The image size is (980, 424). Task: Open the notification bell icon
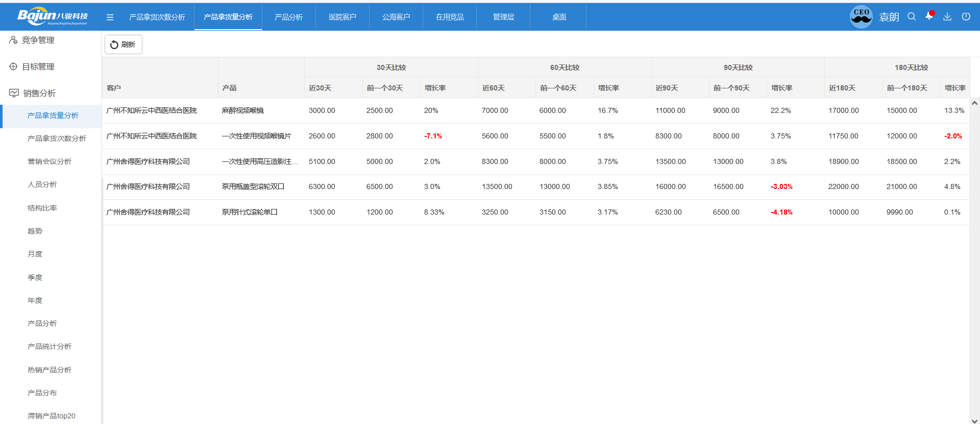coord(929,16)
